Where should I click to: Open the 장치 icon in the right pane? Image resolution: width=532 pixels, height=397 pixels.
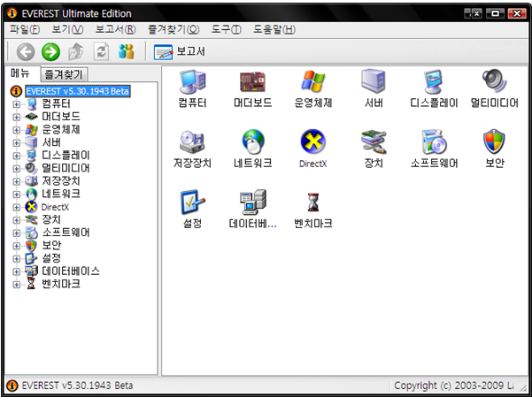click(374, 141)
